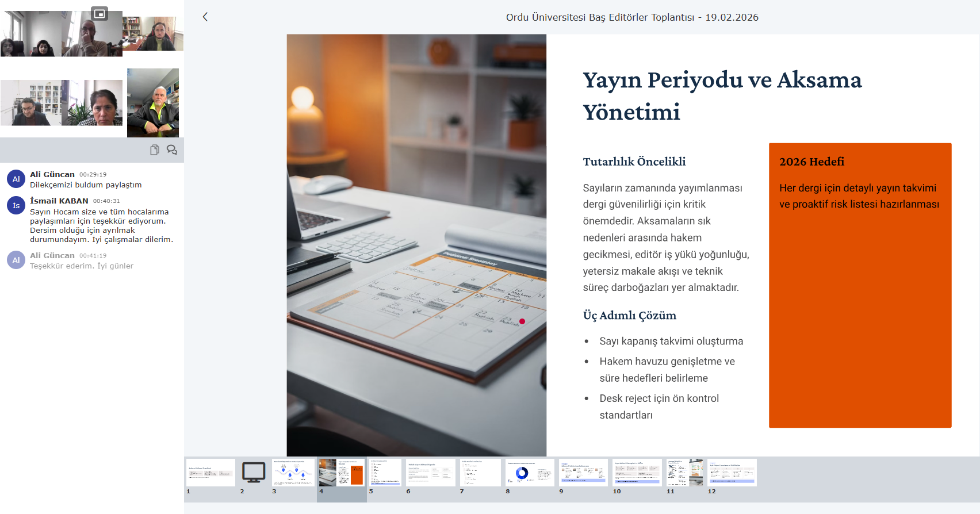The image size is (980, 514).
Task: Click the faded avatar beside "Teşekkür ederim" message
Action: point(16,260)
